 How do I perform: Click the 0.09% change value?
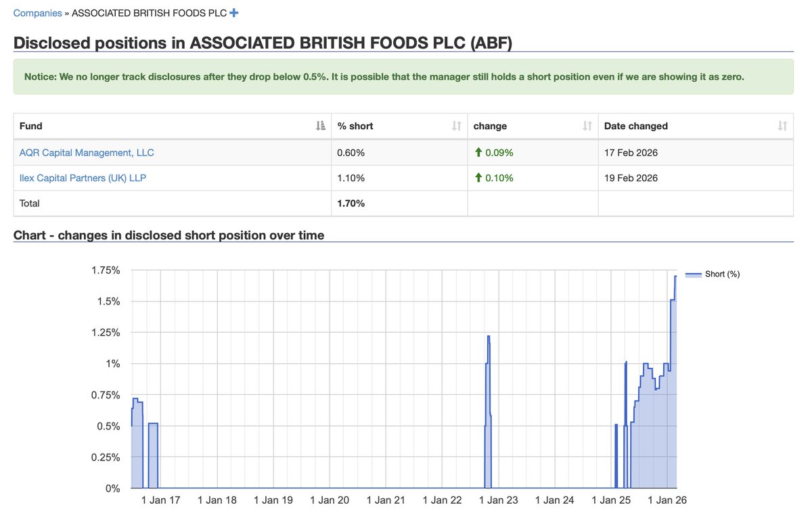(499, 153)
